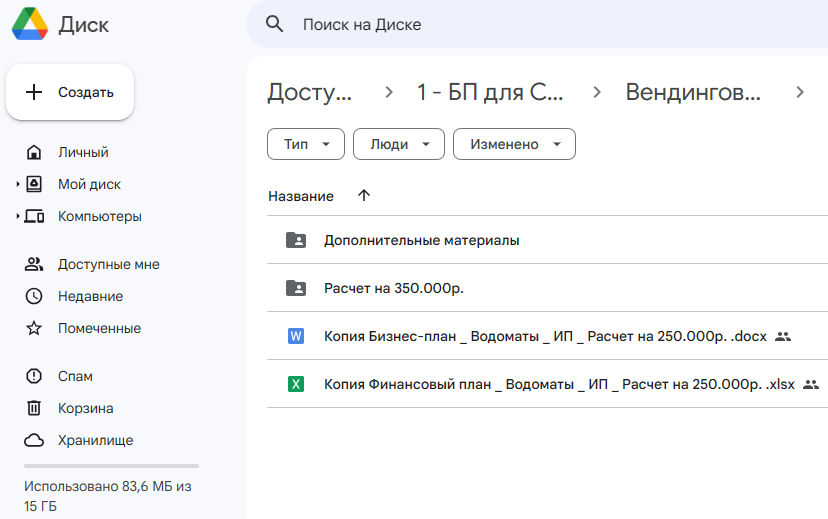Viewport: 828px width, 519px height.
Task: Click the Google Drive logo
Action: pos(30,24)
